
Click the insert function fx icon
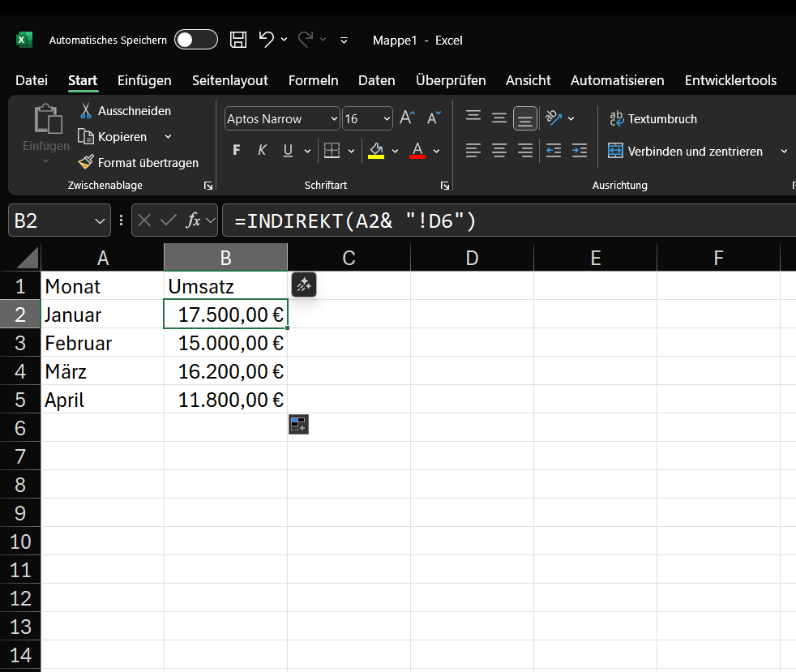point(193,220)
